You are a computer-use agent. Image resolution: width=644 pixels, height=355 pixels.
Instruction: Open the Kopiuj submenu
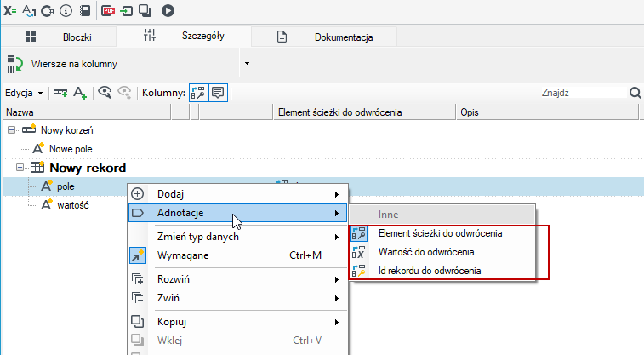238,322
